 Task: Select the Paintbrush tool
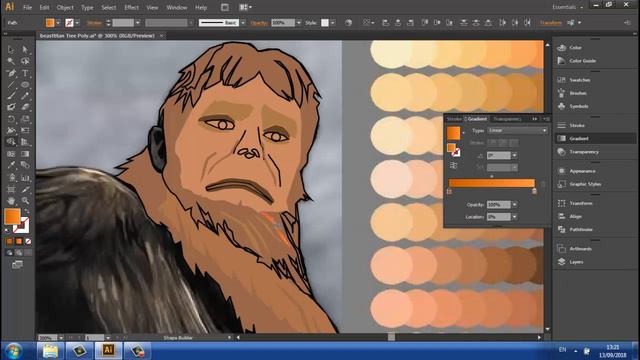(11, 96)
